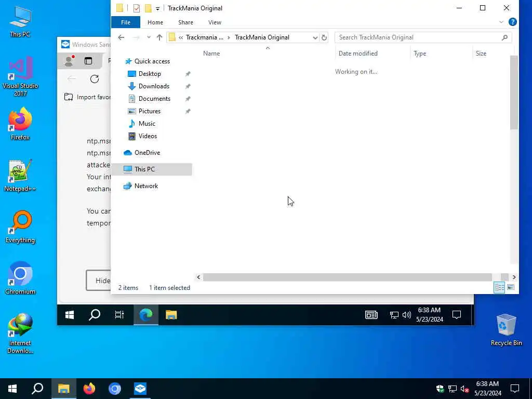This screenshot has height=399, width=532.
Task: Click the Edge tab actions icon in Sandbox
Action: pyautogui.click(x=88, y=61)
